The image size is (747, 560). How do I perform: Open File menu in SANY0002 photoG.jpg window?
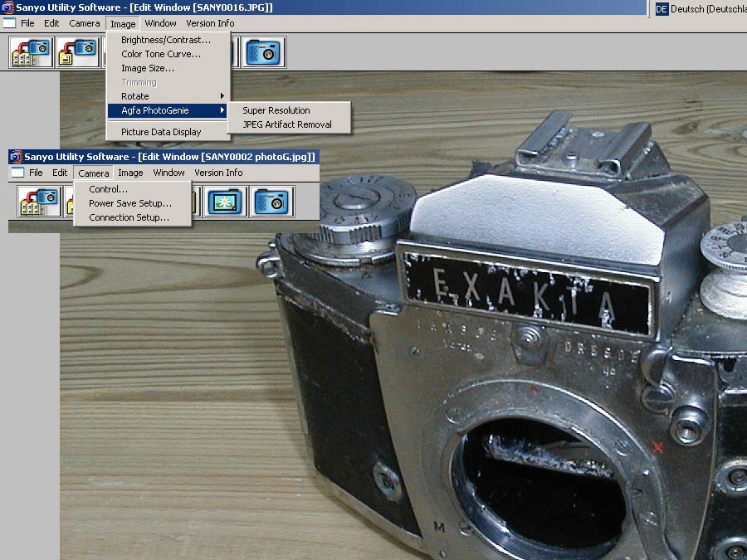click(36, 173)
